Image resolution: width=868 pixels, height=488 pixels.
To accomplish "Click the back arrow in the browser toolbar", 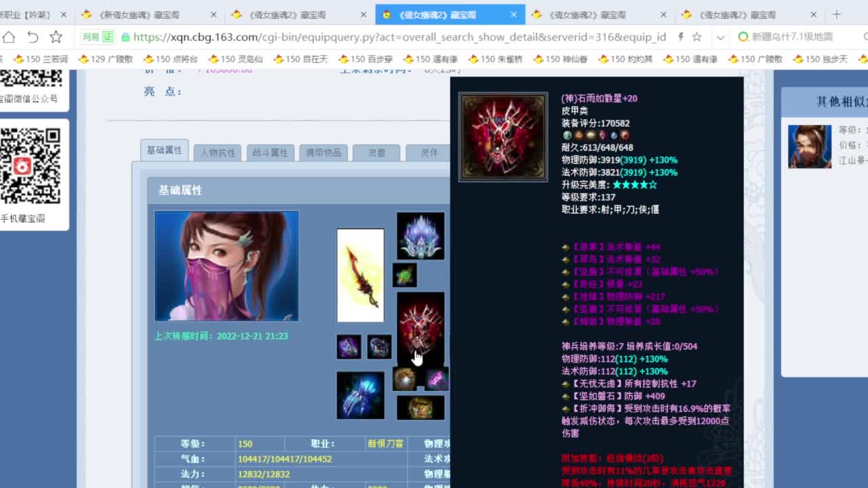I will point(33,37).
